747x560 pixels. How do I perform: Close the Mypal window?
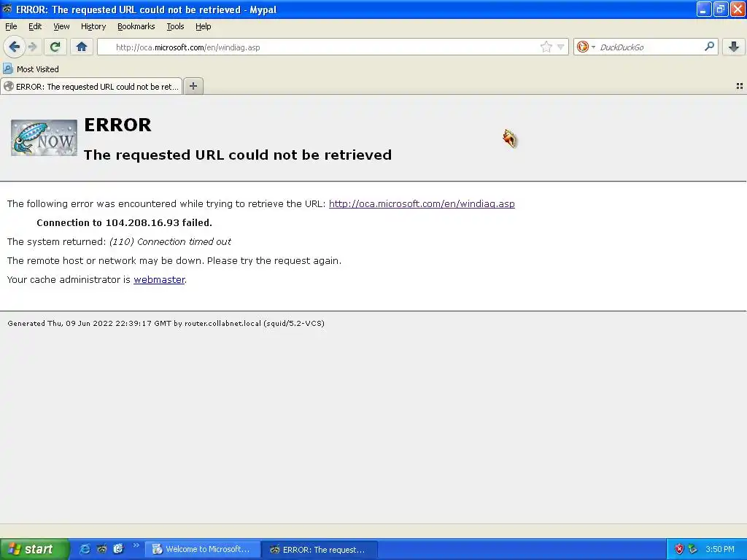coord(738,9)
